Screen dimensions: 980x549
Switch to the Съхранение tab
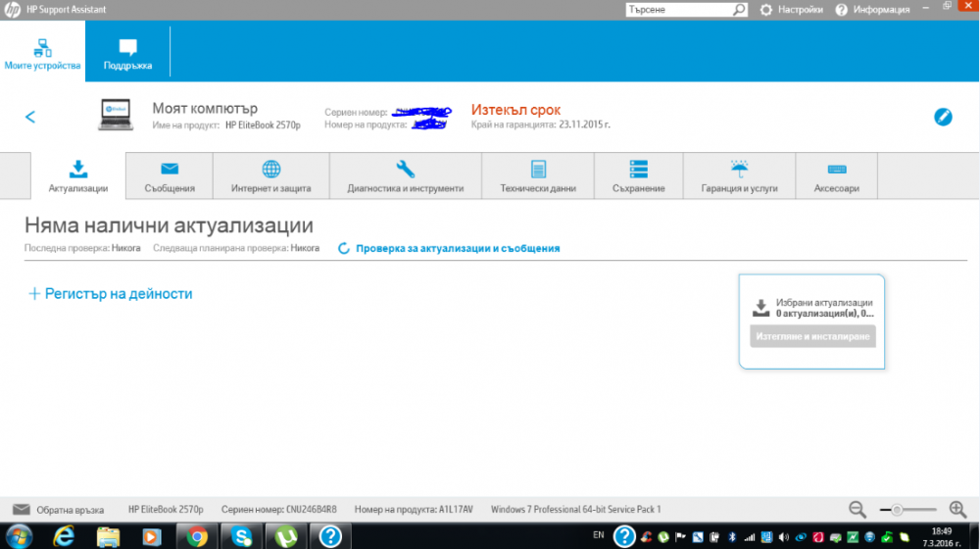click(x=638, y=176)
